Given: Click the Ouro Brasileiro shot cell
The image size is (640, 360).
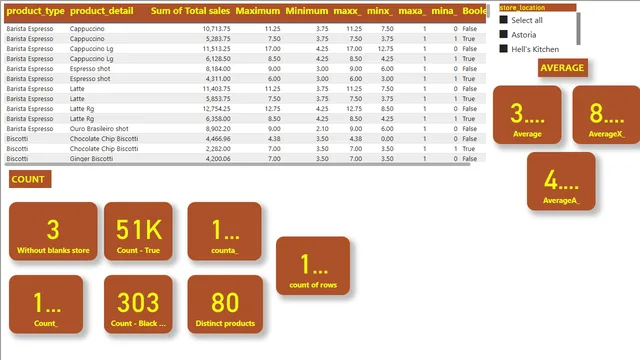Looking at the screenshot, I should click(x=99, y=129).
